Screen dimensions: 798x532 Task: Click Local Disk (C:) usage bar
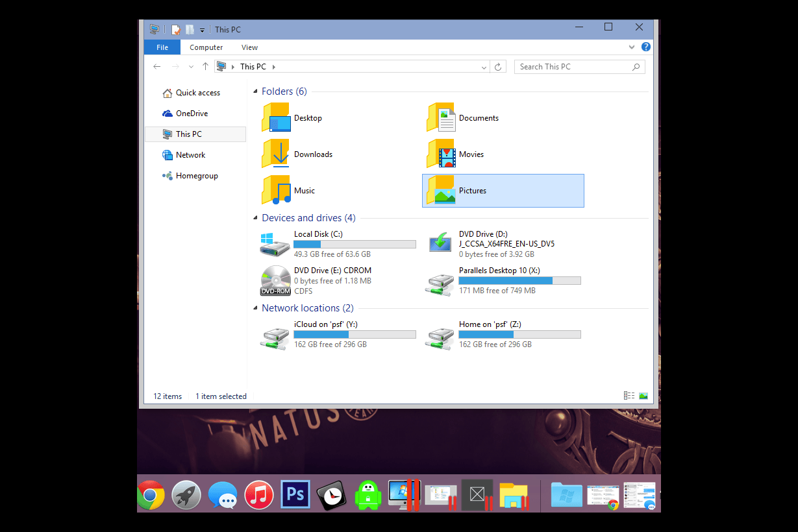355,245
